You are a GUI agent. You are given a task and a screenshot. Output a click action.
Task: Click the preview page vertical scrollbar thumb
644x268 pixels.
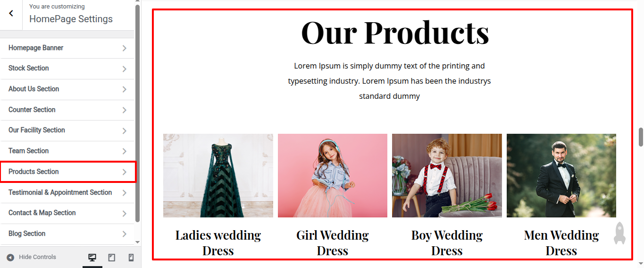[641, 137]
